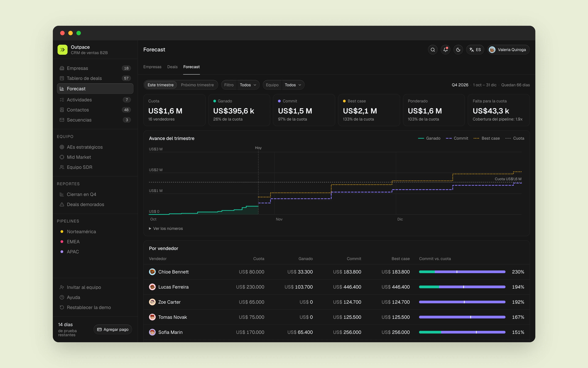Screen dimensions: 588x368
Task: Click the Empresas building icon in sidebar
Action: 62,68
